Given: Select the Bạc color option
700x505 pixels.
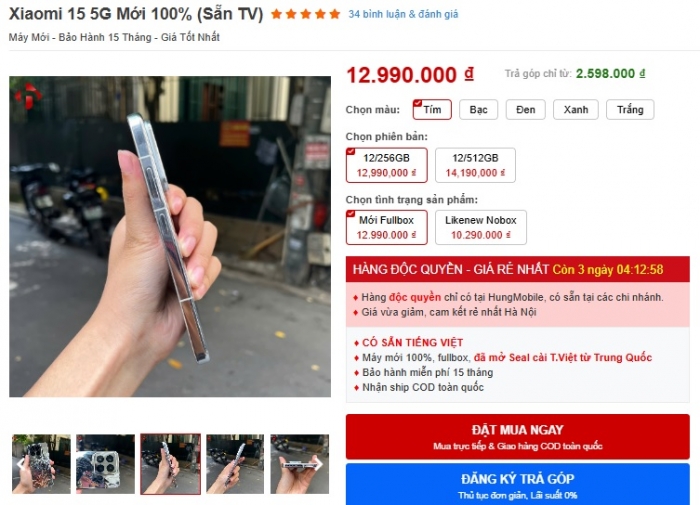Looking at the screenshot, I should [478, 110].
